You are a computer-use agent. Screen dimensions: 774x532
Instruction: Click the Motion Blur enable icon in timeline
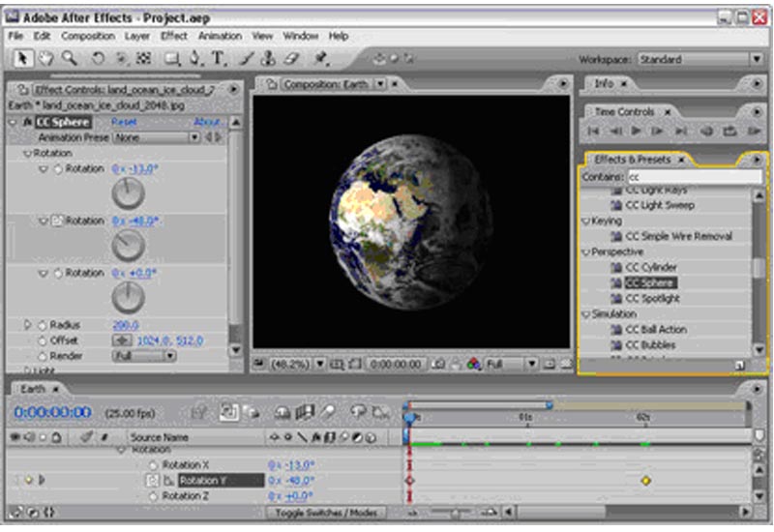pos(328,412)
